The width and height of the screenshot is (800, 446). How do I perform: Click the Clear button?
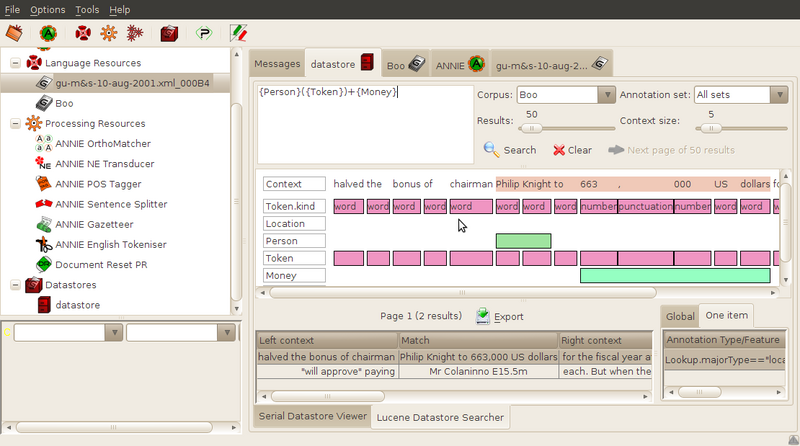pyautogui.click(x=572, y=150)
